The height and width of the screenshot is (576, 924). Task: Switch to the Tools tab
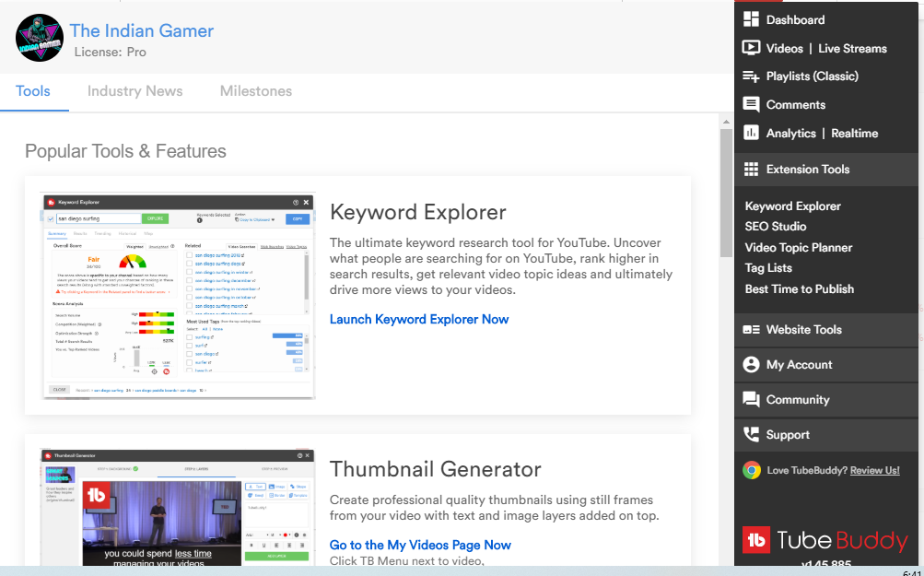(33, 91)
